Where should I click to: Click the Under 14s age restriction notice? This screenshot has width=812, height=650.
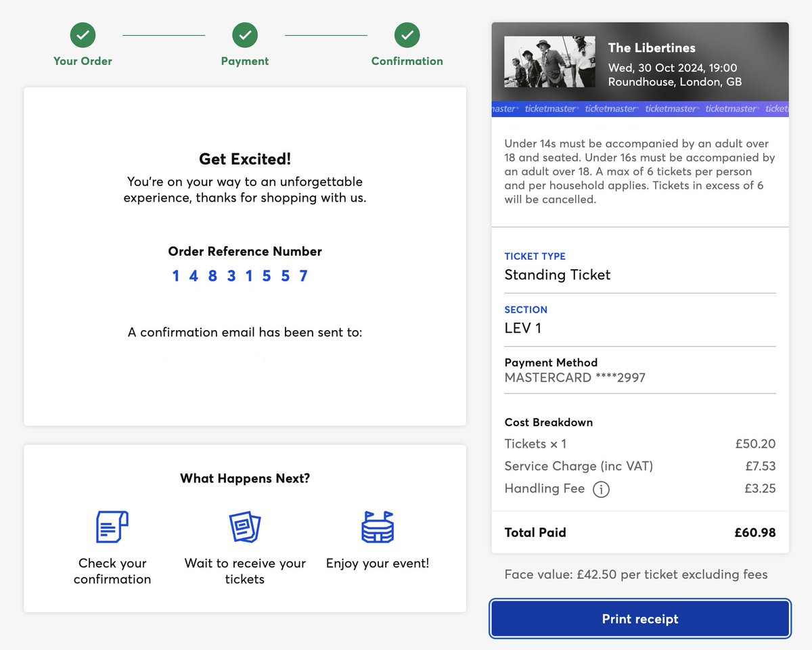640,172
